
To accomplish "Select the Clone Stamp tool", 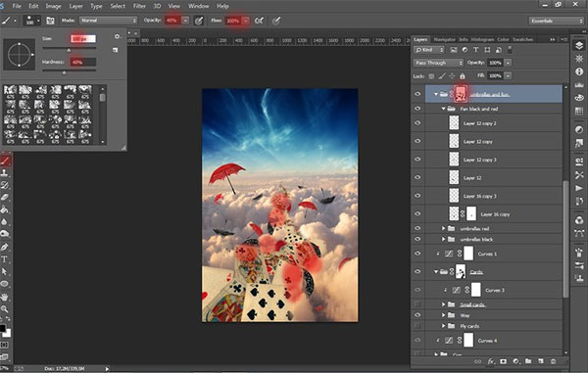I will [5, 173].
